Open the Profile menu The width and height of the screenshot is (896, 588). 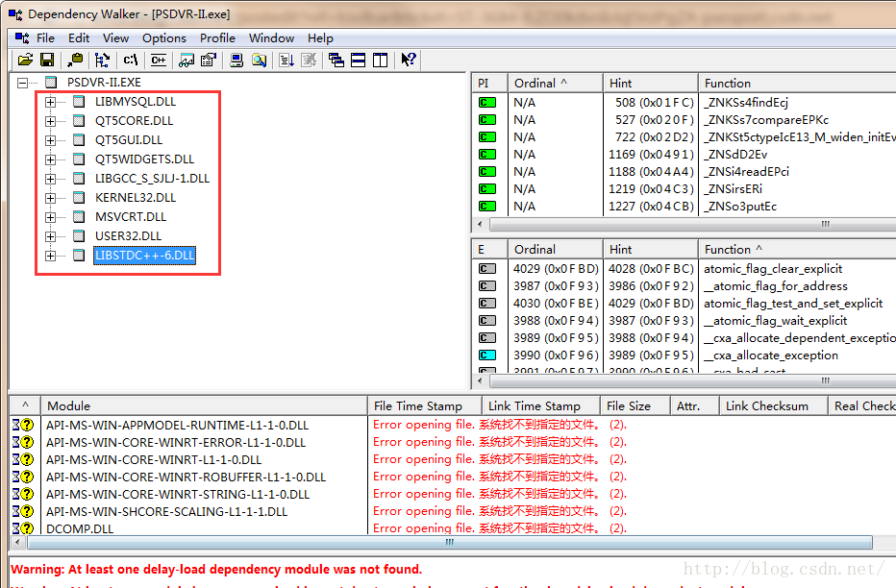pyautogui.click(x=217, y=38)
